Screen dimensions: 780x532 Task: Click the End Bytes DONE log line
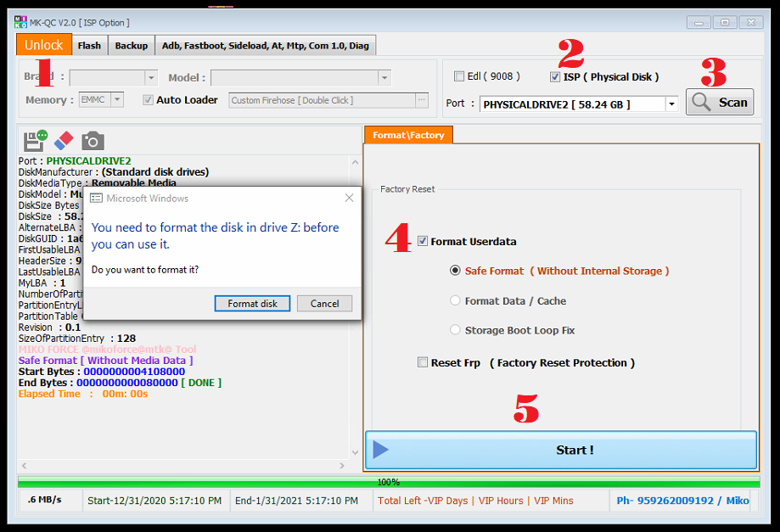(120, 383)
